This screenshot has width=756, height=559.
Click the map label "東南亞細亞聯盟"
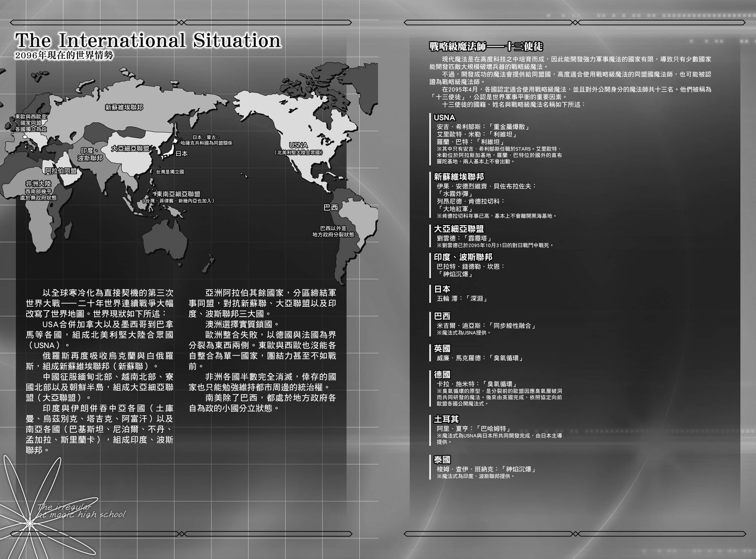click(178, 194)
